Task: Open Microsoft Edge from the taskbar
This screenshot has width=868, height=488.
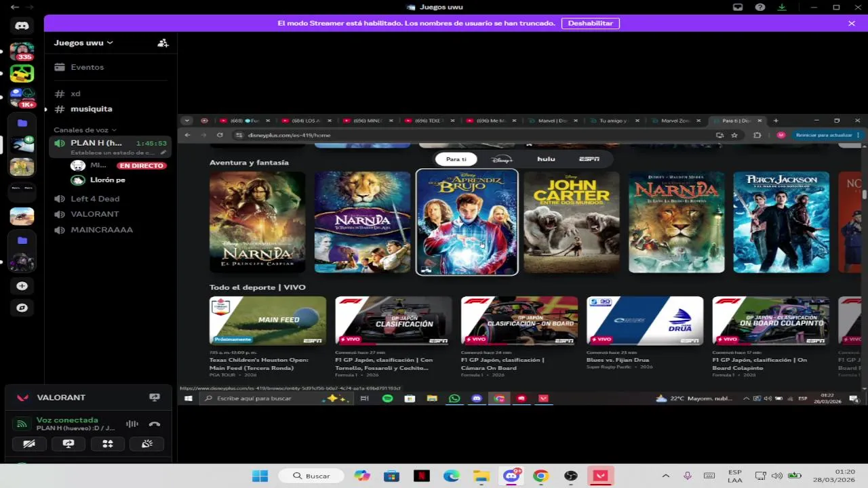Action: [x=452, y=476]
